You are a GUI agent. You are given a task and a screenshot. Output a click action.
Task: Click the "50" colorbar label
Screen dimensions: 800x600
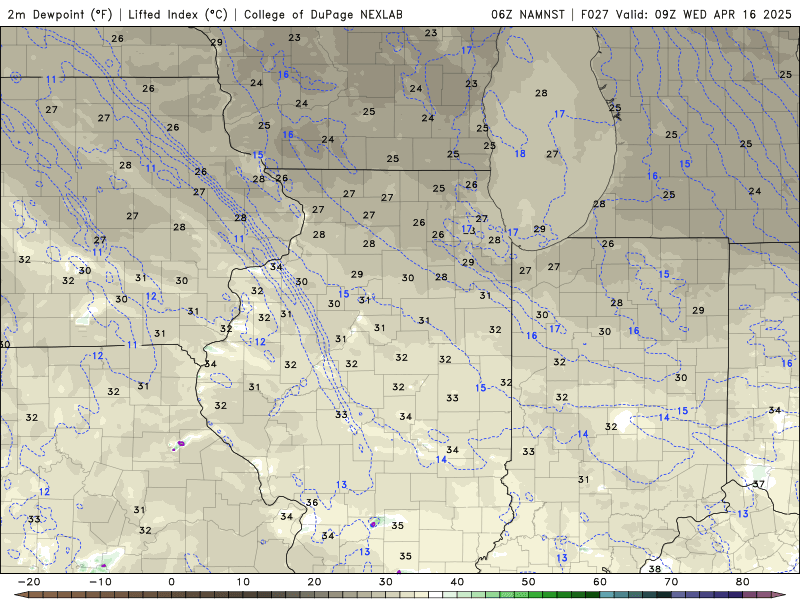pyautogui.click(x=529, y=582)
